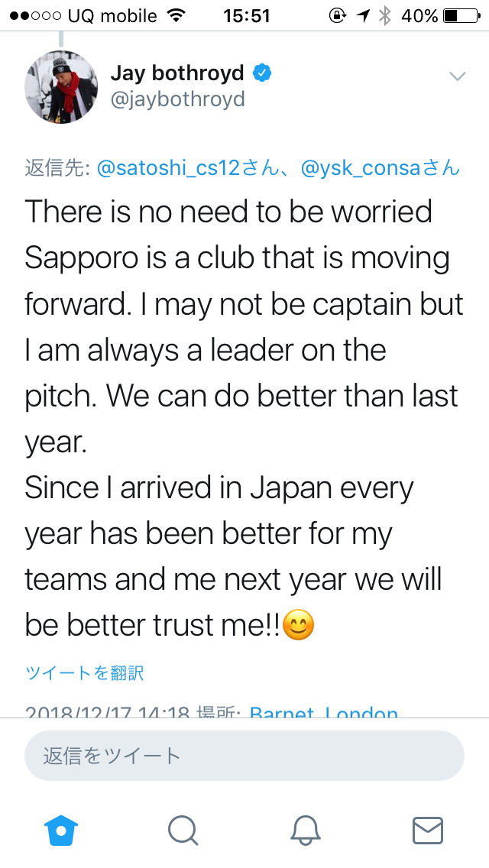Tap the Barnet, London location link
The height and width of the screenshot is (868, 489).
coord(324,711)
